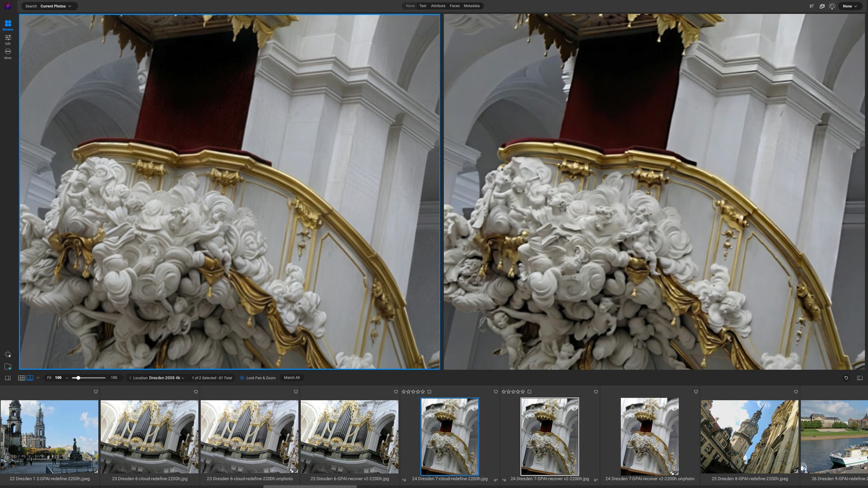Toggle the favorite heart on 24 Dresden 7-cloud-redefine thumbnail
This screenshot has width=868, height=488.
pyautogui.click(x=496, y=392)
